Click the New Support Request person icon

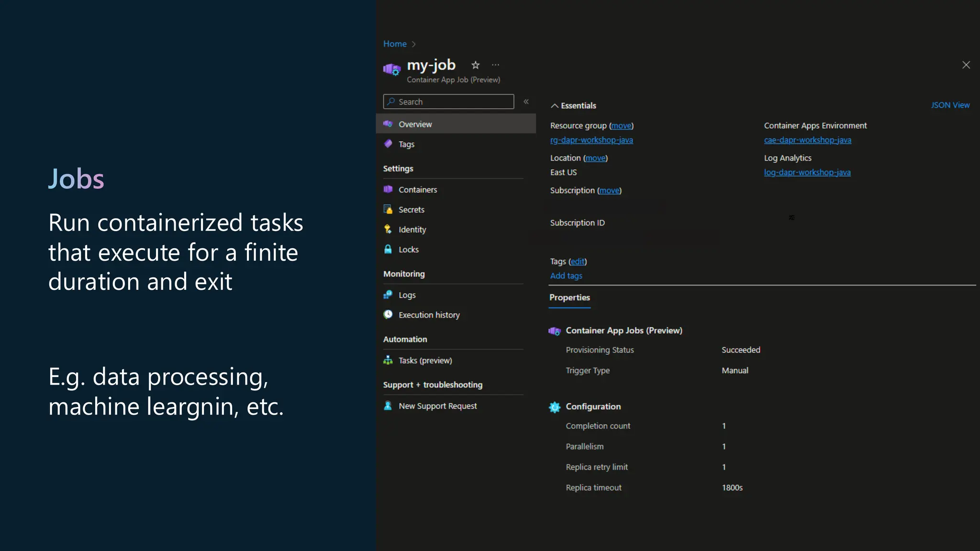point(388,406)
